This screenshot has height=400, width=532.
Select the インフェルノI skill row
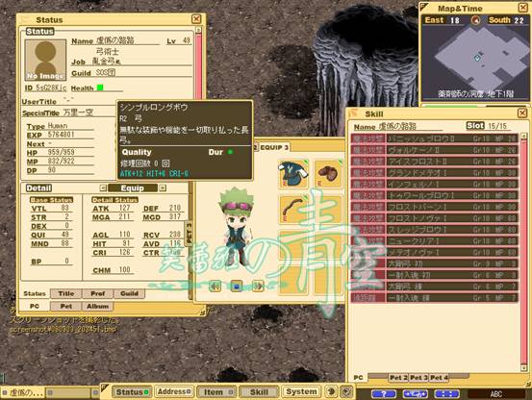pyautogui.click(x=435, y=185)
